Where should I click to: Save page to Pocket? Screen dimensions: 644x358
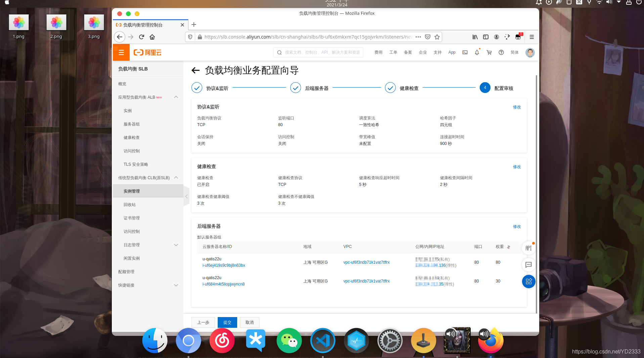pyautogui.click(x=428, y=37)
